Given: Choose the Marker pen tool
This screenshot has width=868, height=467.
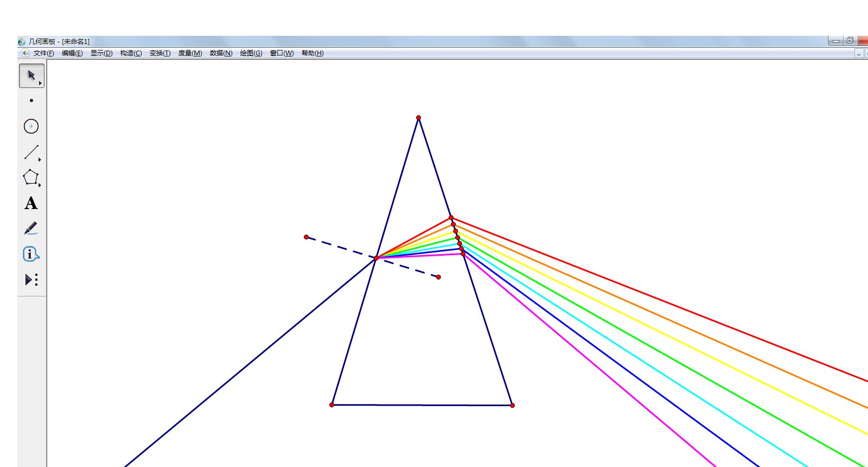Looking at the screenshot, I should (x=31, y=228).
